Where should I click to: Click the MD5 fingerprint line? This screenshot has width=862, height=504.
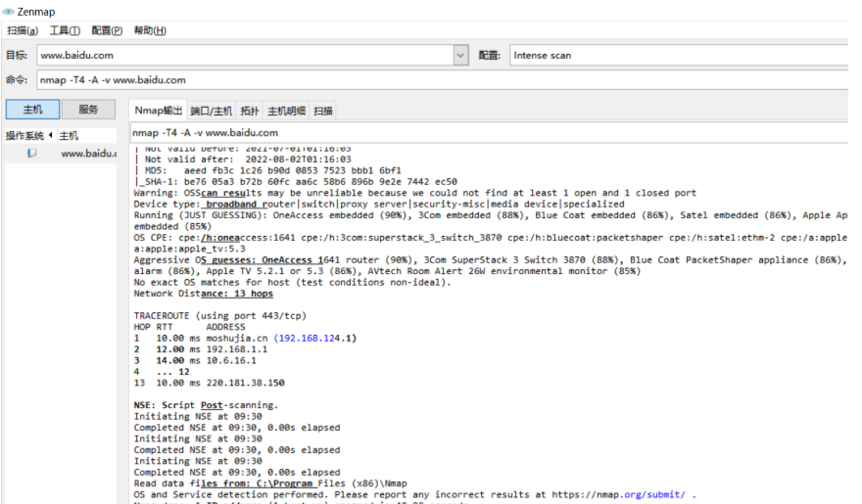tap(267, 170)
